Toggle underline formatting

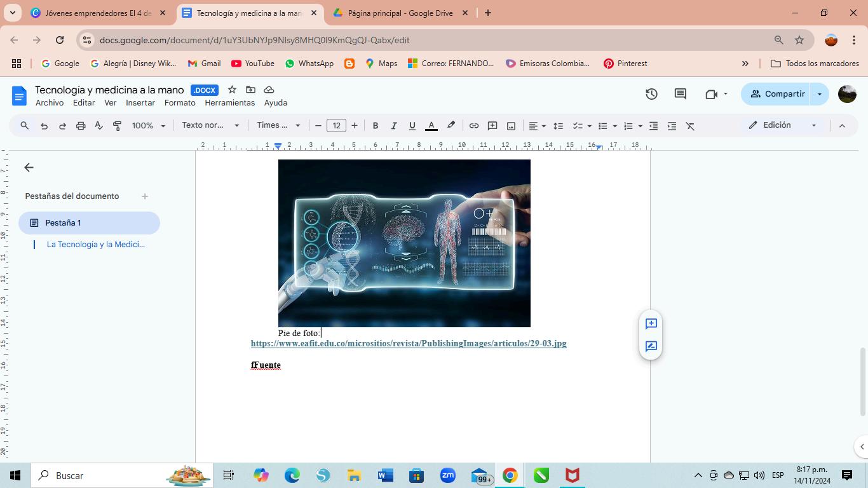click(412, 126)
